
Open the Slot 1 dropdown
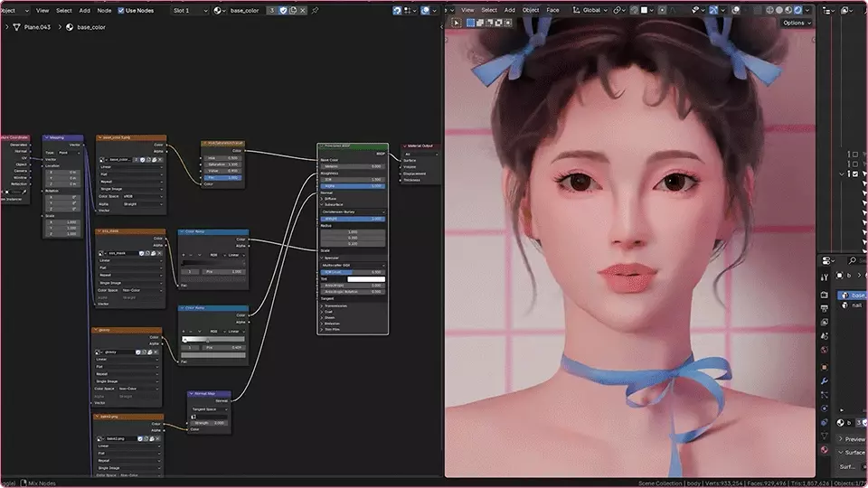click(x=190, y=11)
